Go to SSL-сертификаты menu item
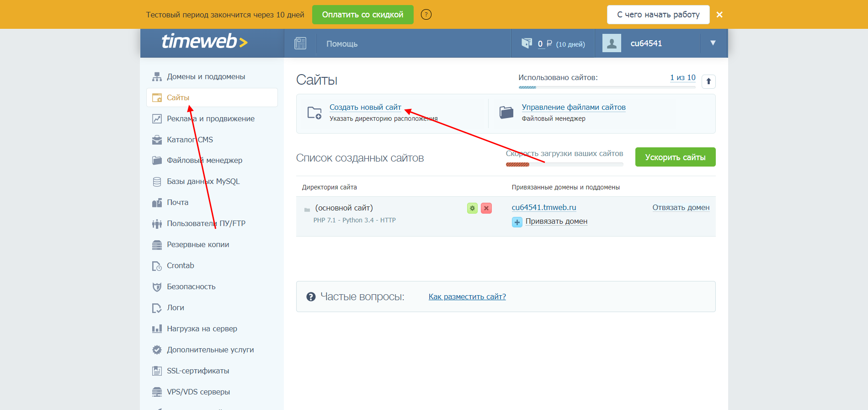The height and width of the screenshot is (410, 868). [x=198, y=371]
